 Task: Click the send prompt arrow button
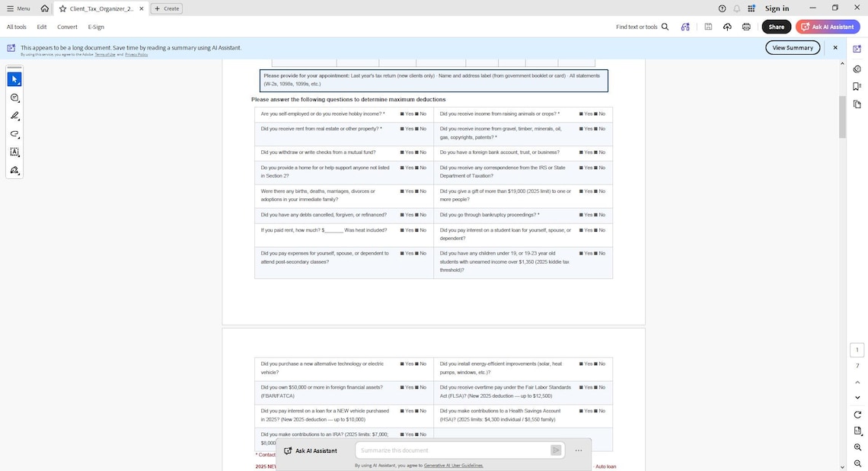pos(556,450)
